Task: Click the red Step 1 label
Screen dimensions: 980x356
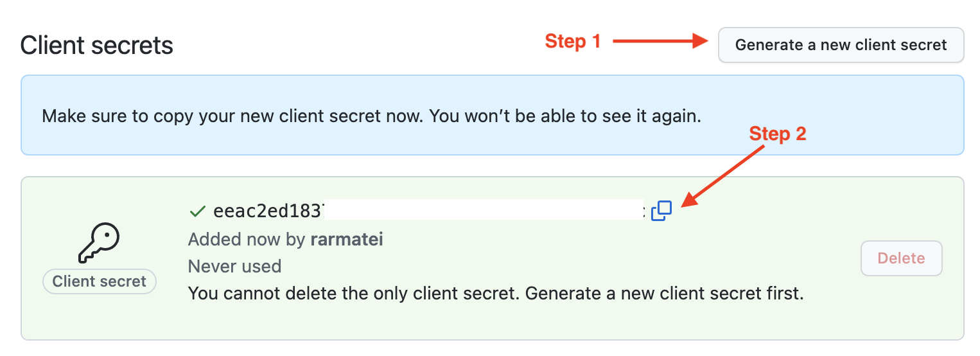Action: click(573, 42)
